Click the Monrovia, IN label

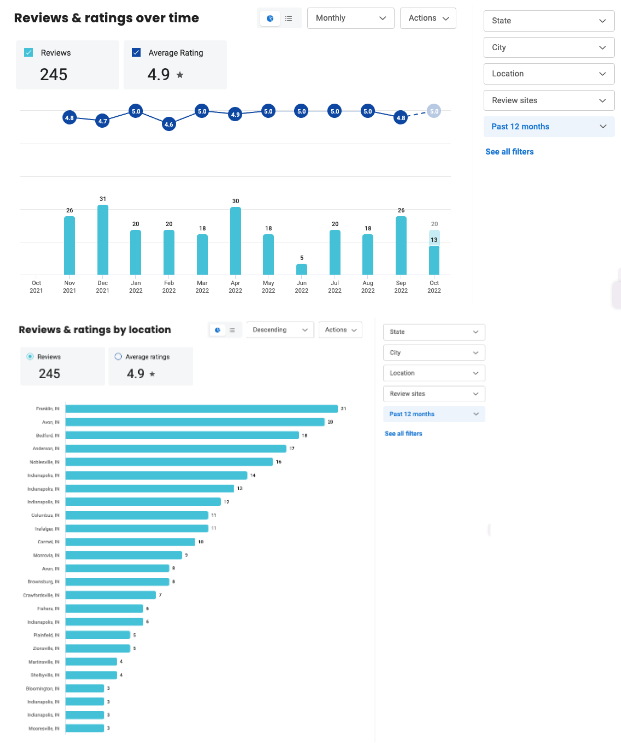[x=46, y=555]
